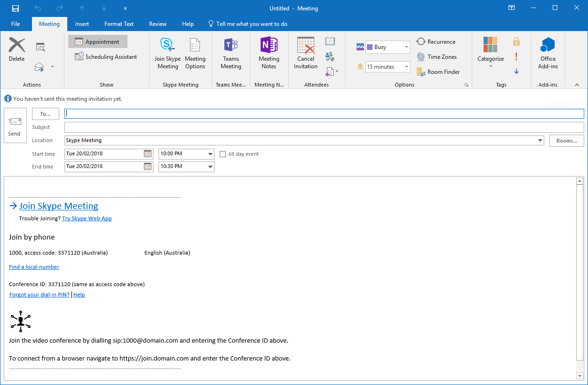The height and width of the screenshot is (385, 588).
Task: Toggle Time Zones display
Action: click(437, 57)
